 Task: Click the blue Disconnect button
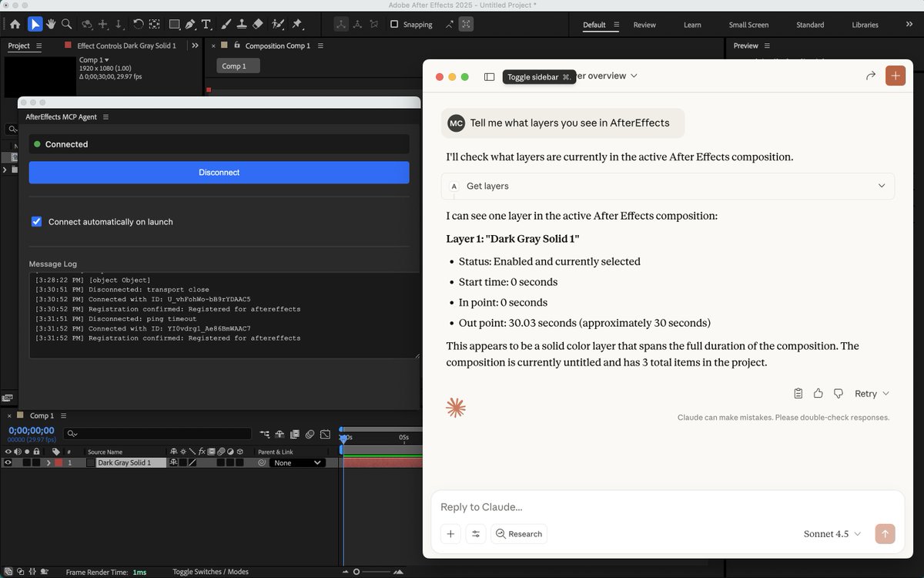[x=219, y=173]
